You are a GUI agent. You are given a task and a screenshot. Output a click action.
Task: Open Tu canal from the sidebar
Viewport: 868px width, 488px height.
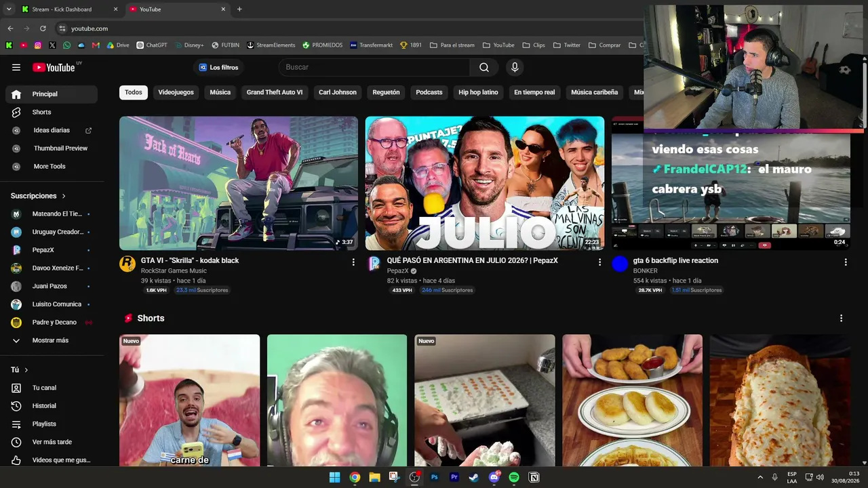[52, 388]
